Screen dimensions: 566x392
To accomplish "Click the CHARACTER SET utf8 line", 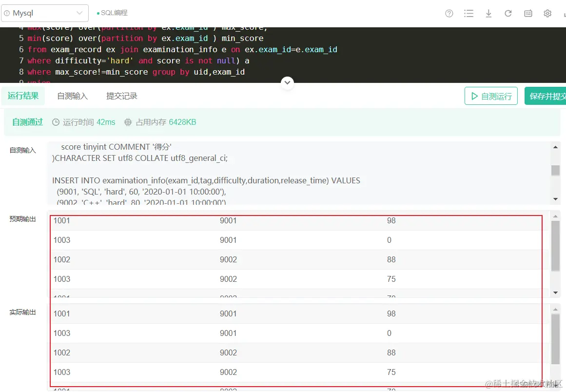I will tap(140, 158).
